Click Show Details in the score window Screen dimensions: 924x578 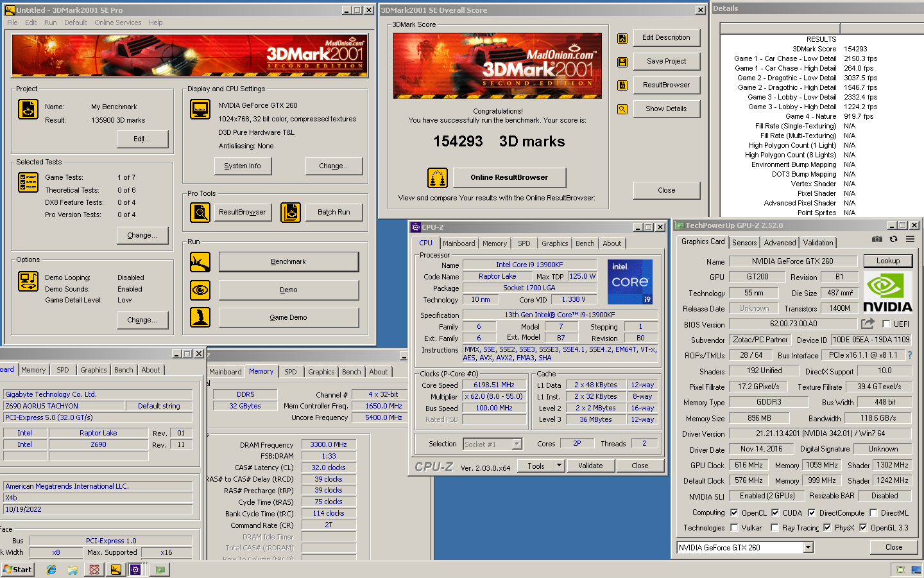point(666,109)
